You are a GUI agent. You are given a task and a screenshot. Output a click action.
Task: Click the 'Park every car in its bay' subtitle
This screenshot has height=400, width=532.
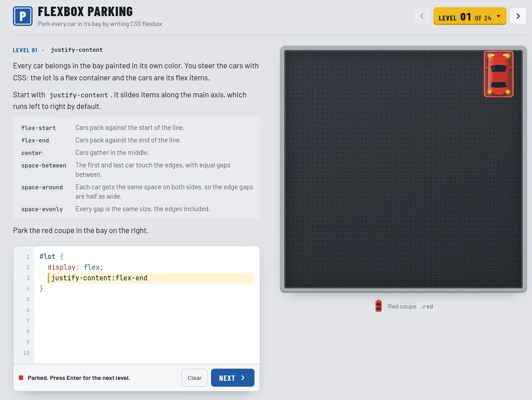click(x=101, y=24)
